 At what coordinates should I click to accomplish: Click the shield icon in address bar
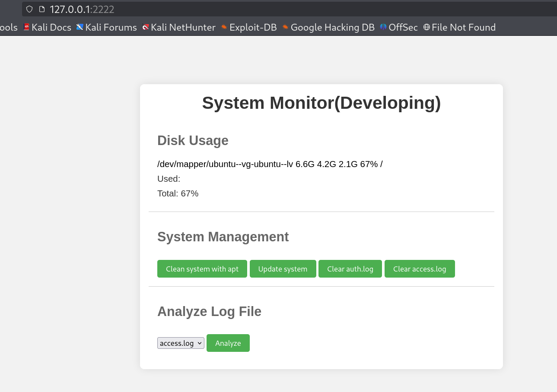pyautogui.click(x=29, y=9)
